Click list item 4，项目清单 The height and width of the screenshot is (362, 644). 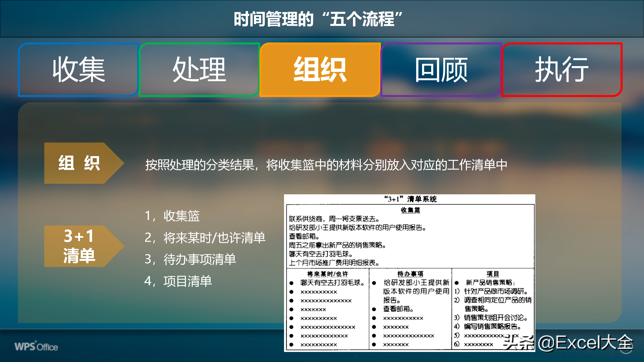point(178,281)
